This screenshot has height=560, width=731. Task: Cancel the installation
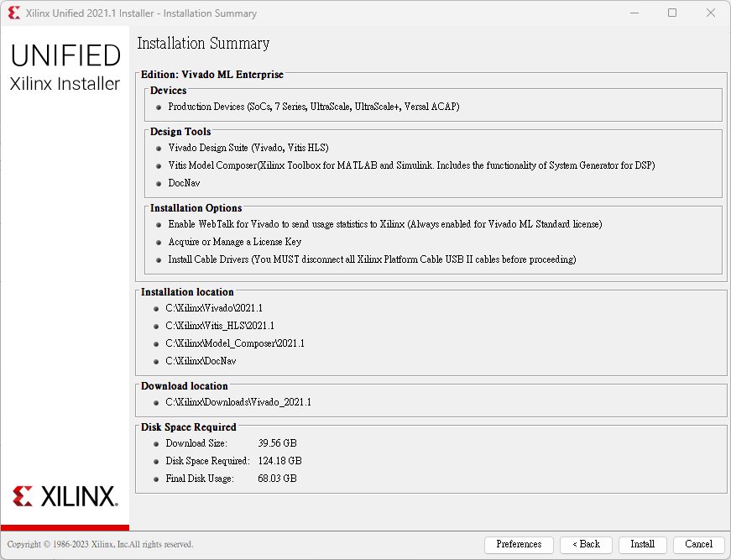click(698, 544)
